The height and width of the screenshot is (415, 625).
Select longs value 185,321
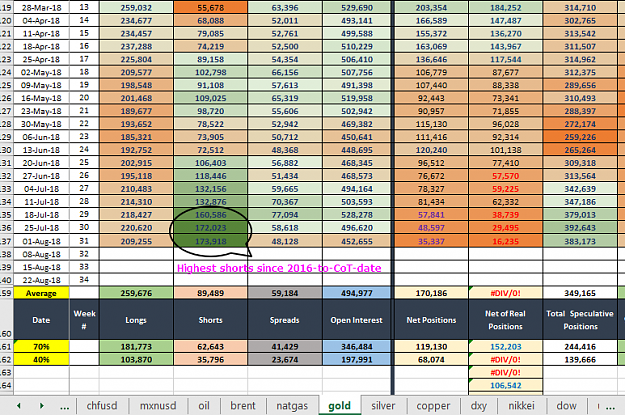136,137
